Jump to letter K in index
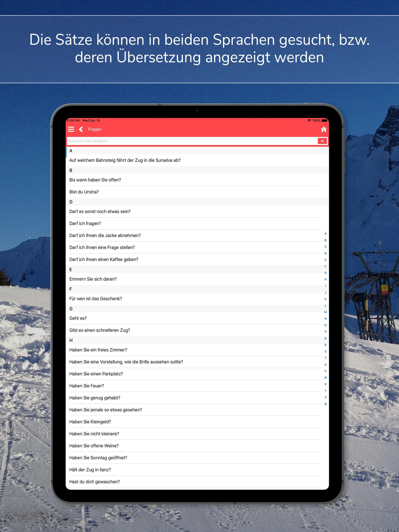Viewport: 399px width, 532px height. tap(325, 299)
